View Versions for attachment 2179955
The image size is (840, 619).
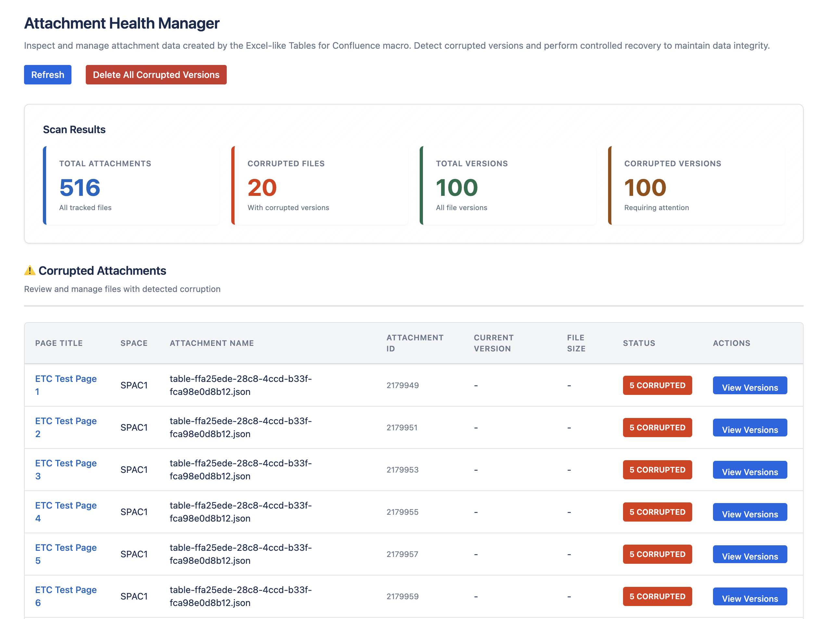point(749,512)
